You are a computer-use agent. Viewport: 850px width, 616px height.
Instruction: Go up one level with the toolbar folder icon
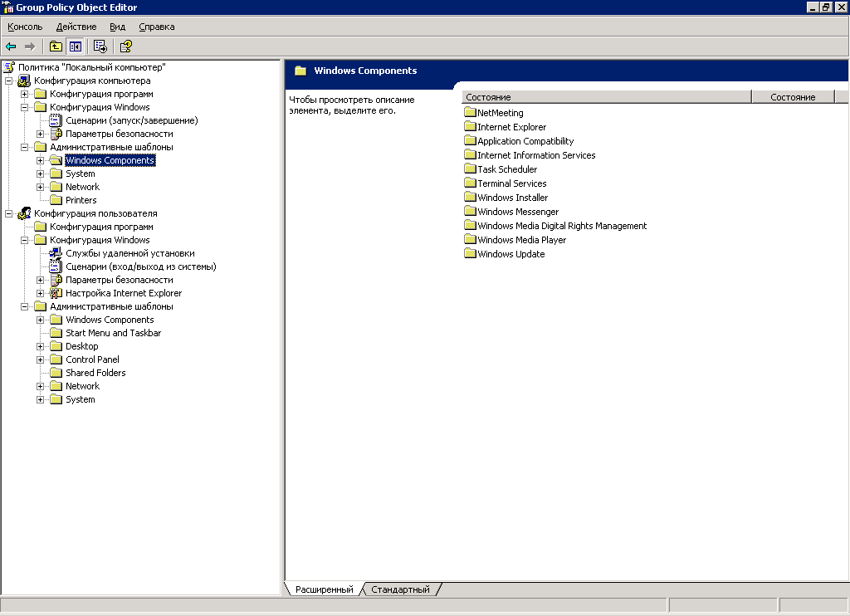[x=56, y=46]
